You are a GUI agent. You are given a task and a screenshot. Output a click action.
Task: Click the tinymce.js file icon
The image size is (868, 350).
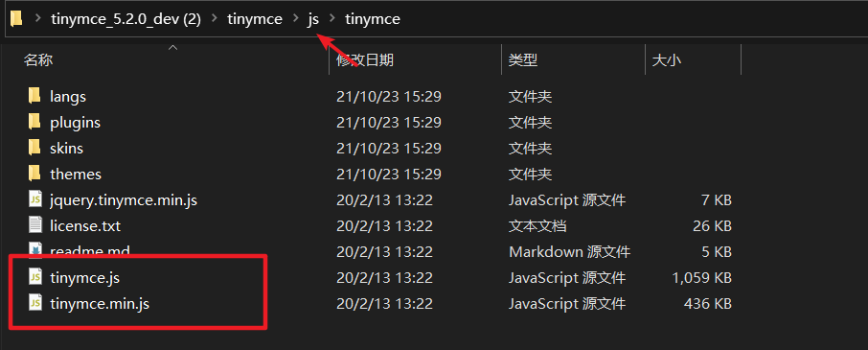[x=35, y=277]
